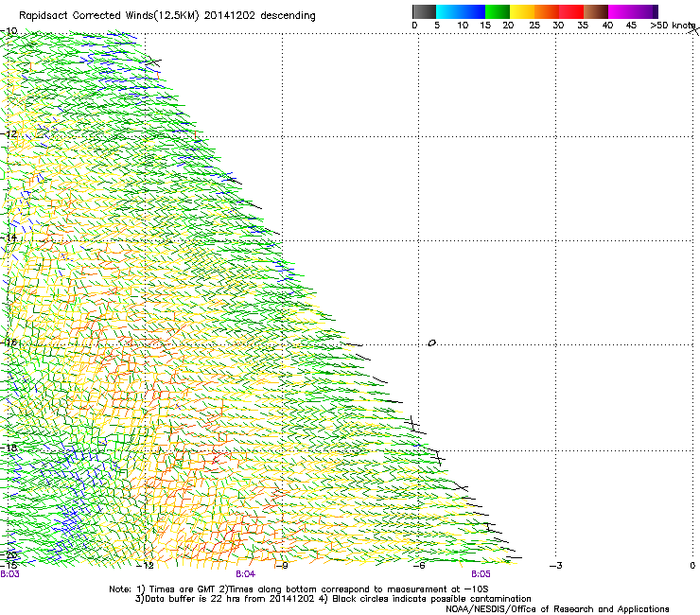Click the longitude label '-3' on bottom axis

point(556,566)
